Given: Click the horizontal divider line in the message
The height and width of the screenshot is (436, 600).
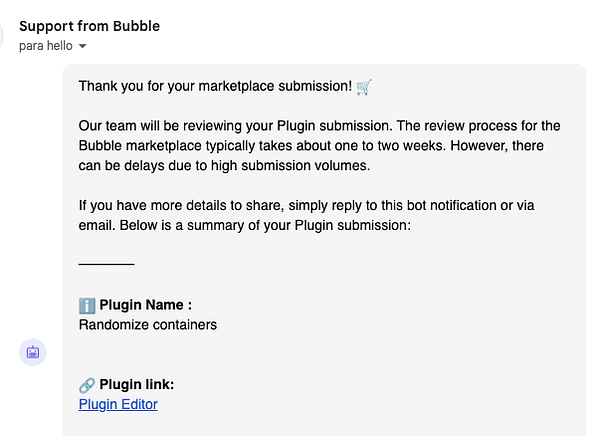Looking at the screenshot, I should pos(106,264).
